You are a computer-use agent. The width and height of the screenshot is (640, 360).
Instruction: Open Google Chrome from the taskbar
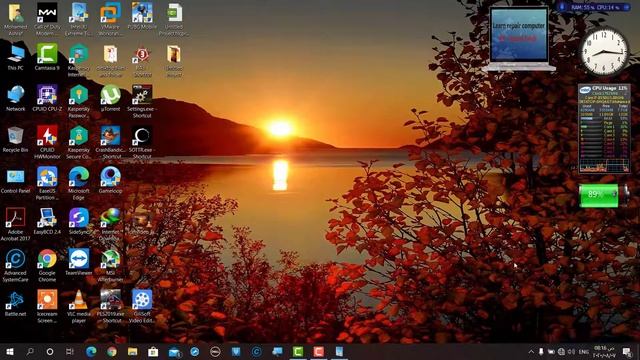pyautogui.click(x=111, y=351)
